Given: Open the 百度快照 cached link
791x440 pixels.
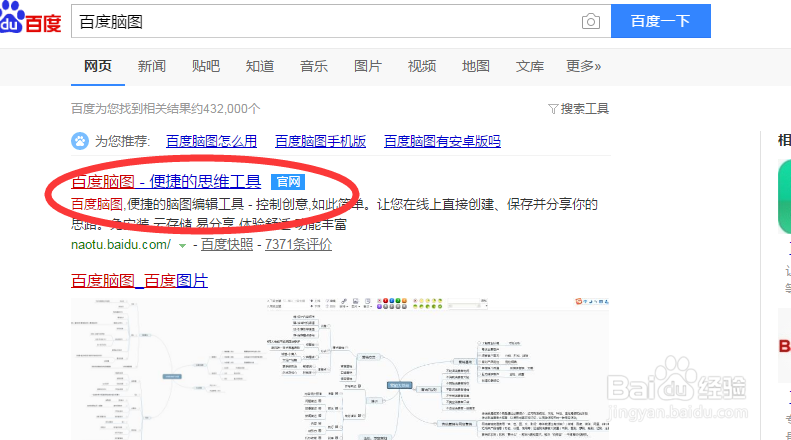Looking at the screenshot, I should (x=227, y=245).
